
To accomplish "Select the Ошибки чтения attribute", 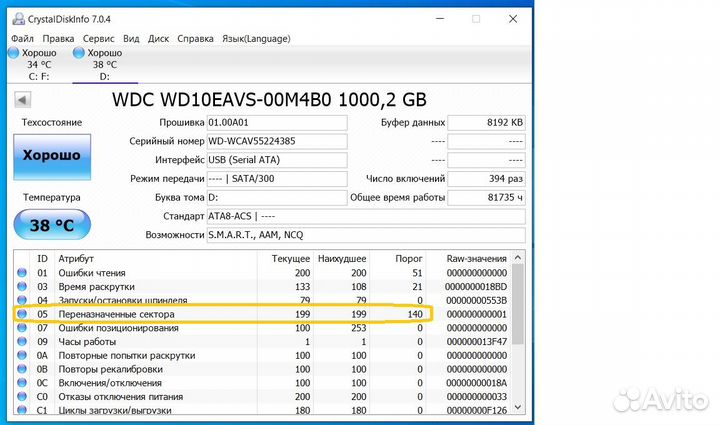I will click(x=92, y=273).
